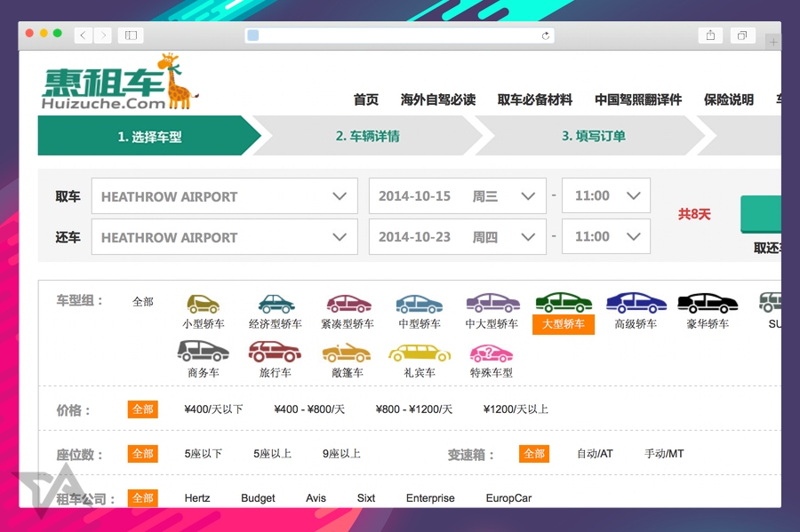The height and width of the screenshot is (532, 800).
Task: Click the 商务车 business van icon
Action: click(203, 353)
